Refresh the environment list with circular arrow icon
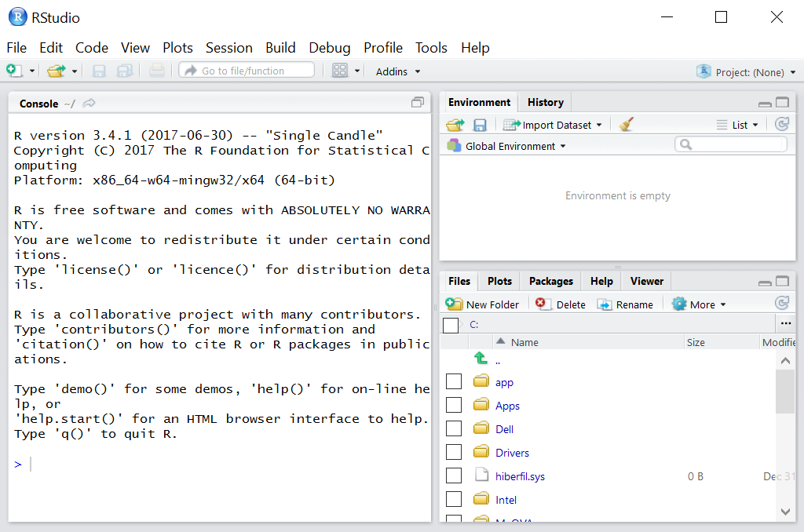The height and width of the screenshot is (532, 804). coord(782,124)
